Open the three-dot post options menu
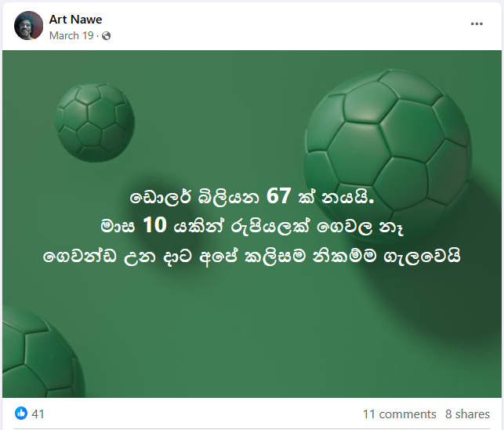Image resolution: width=504 pixels, height=430 pixels. click(477, 24)
